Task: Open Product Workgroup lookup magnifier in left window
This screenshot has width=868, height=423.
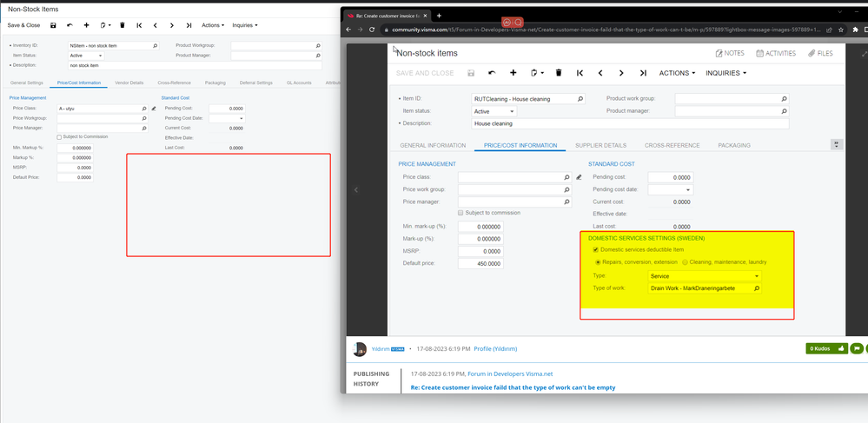Action: point(318,46)
